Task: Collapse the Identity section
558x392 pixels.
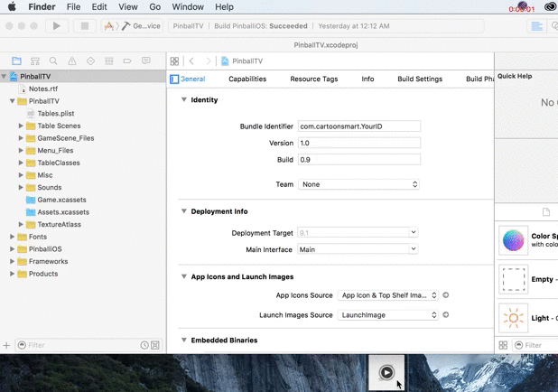Action: coord(184,100)
